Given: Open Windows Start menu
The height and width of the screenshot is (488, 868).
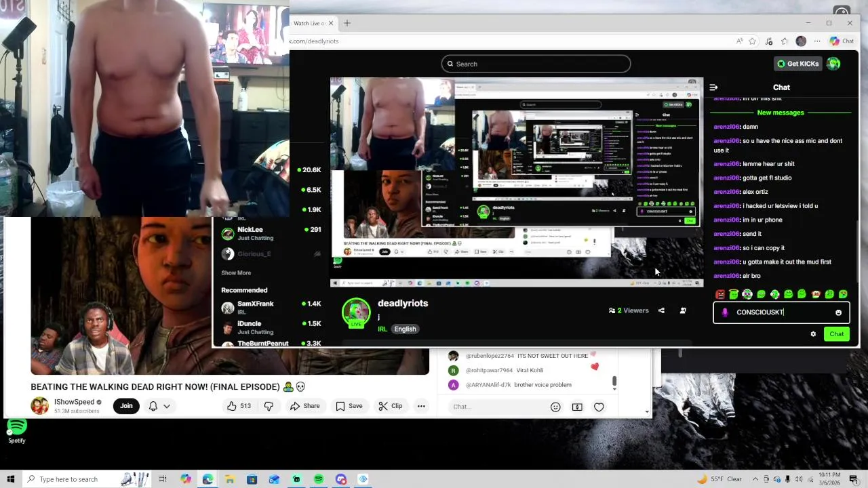Looking at the screenshot, I should [10, 479].
